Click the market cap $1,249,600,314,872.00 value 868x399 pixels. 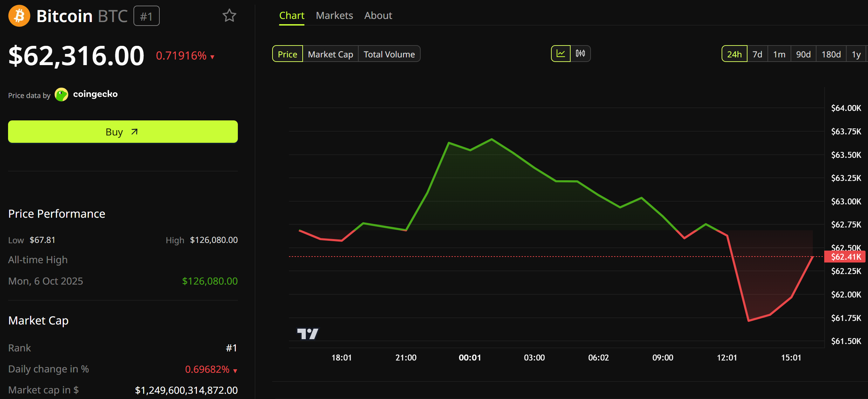coord(186,390)
